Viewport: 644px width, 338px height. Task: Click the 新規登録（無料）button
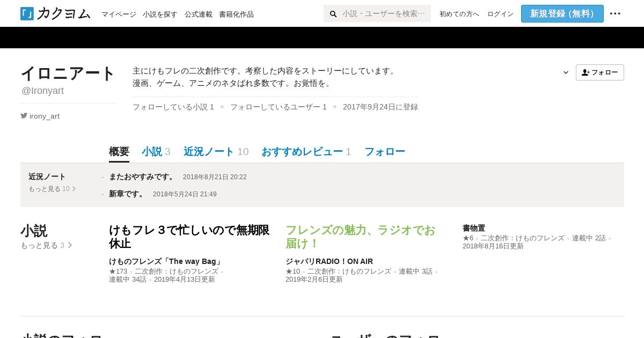point(562,13)
